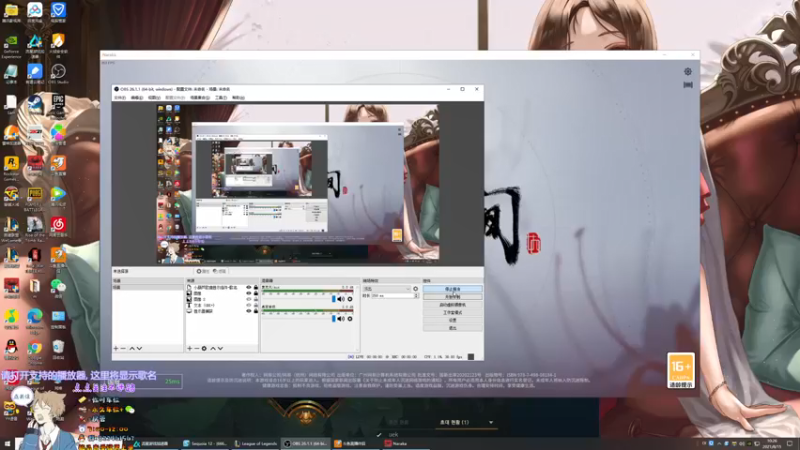This screenshot has width=800, height=450.
Task: Toggle visibility of first source row
Action: tap(249, 288)
